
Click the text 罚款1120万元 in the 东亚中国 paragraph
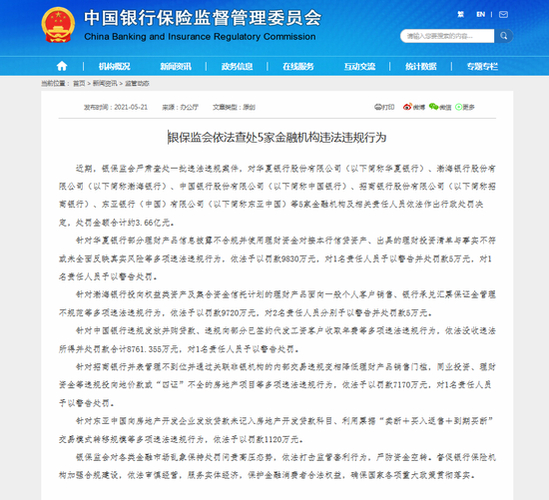pos(274,439)
